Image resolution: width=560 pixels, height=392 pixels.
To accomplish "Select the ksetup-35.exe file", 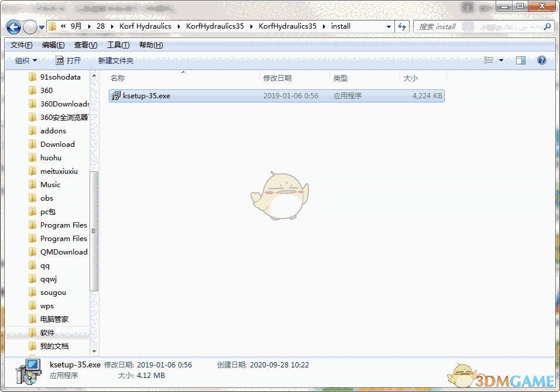I will pos(277,96).
